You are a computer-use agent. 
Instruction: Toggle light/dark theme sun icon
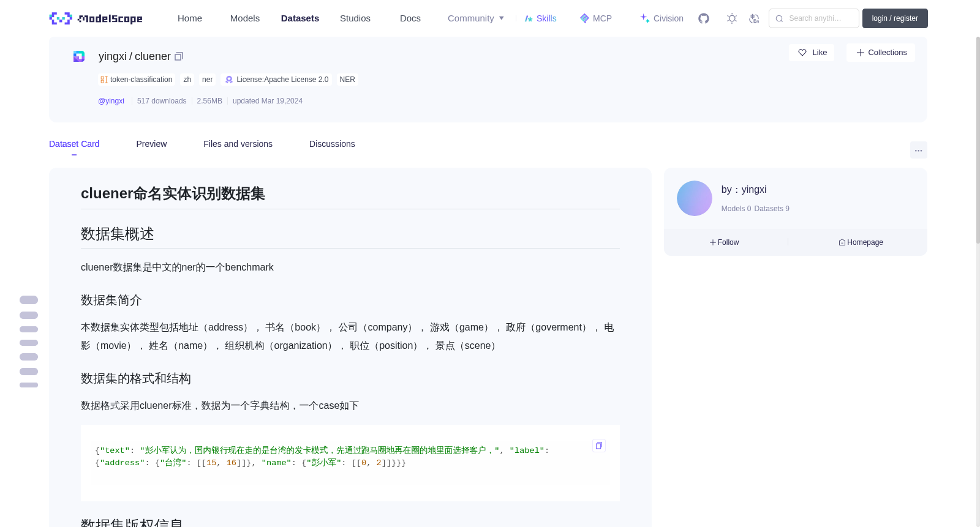point(732,18)
